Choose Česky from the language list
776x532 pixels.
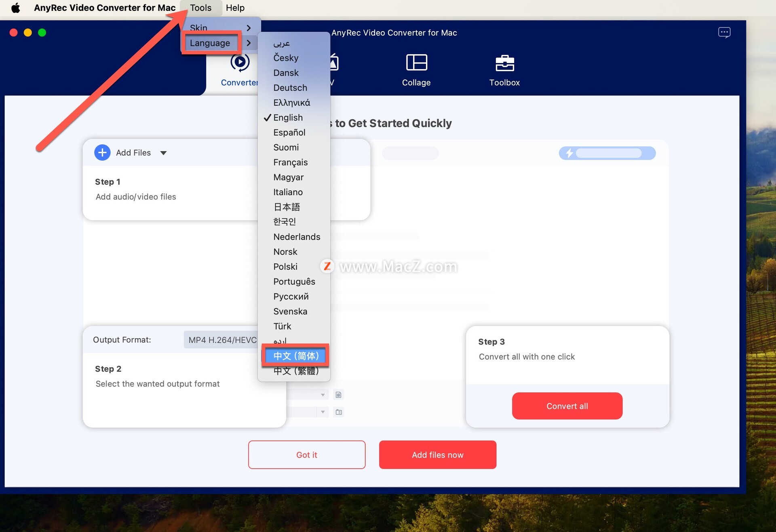(x=294, y=58)
